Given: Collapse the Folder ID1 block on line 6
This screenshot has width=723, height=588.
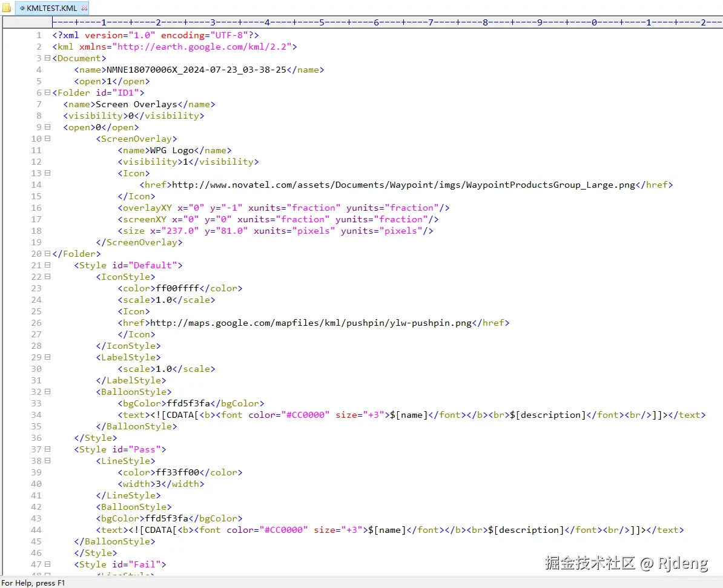Looking at the screenshot, I should pyautogui.click(x=47, y=93).
